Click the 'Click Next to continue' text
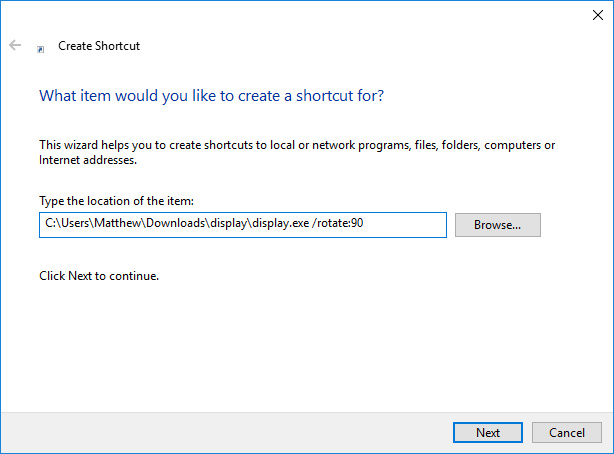614x454 pixels. [99, 275]
